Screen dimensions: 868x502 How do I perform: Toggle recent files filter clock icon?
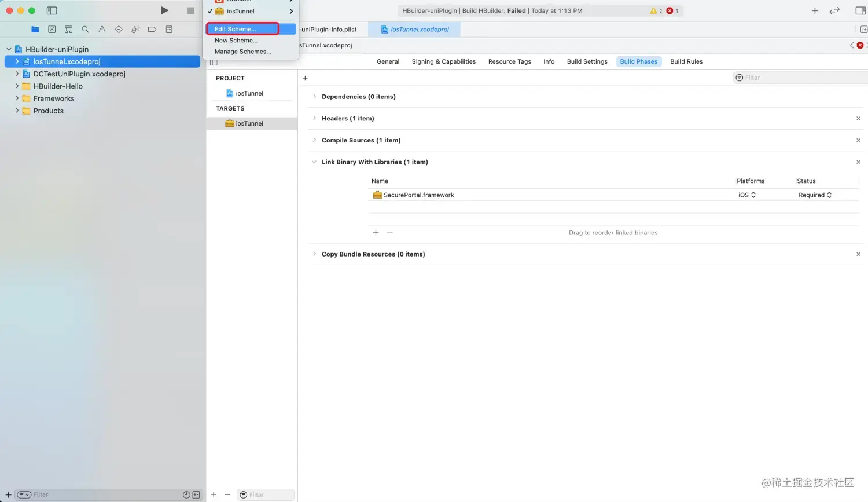pos(186,494)
